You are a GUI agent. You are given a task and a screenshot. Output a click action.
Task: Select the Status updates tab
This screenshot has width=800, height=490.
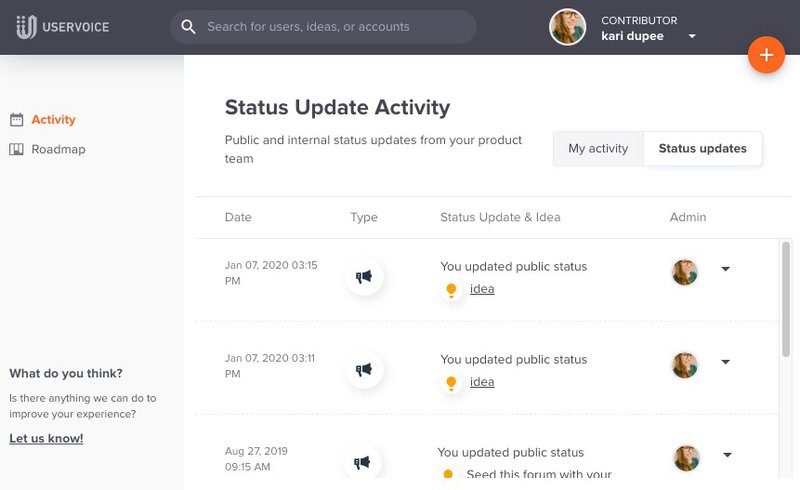[x=702, y=149]
